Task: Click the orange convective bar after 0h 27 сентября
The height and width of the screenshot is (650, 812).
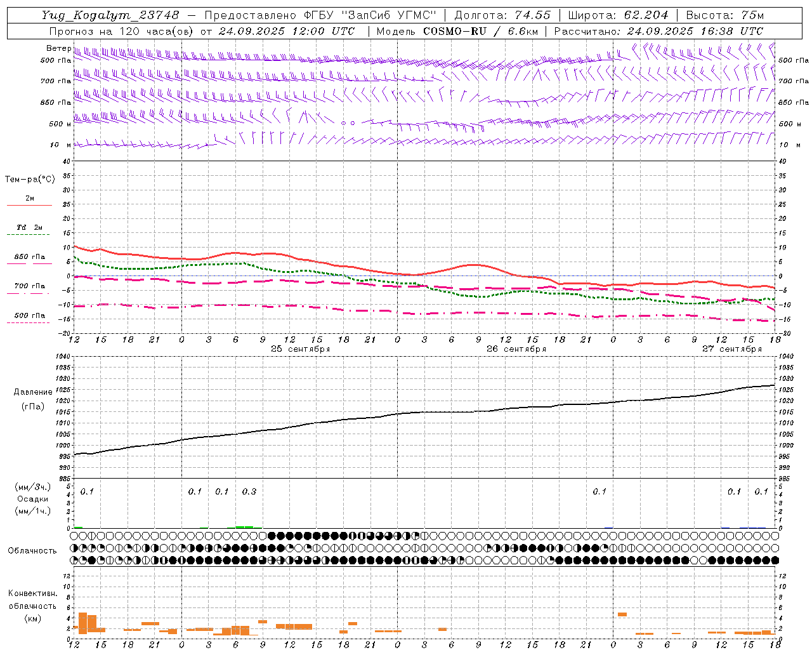Action: click(x=622, y=614)
